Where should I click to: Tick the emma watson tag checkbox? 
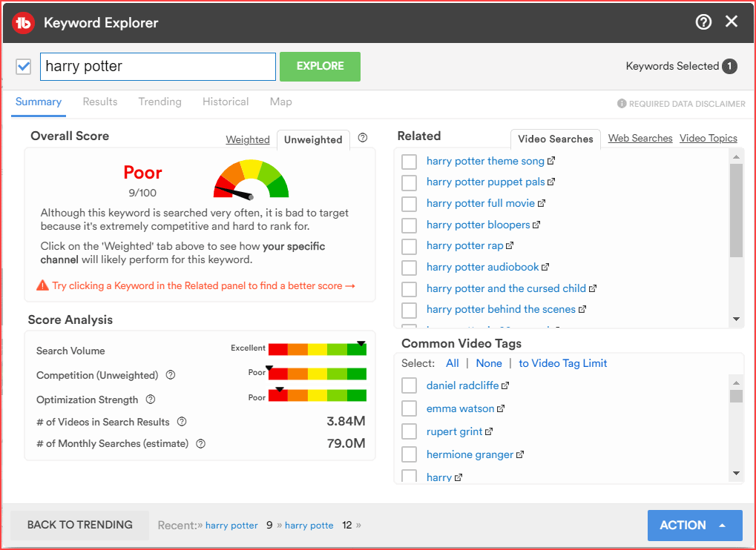click(x=409, y=408)
